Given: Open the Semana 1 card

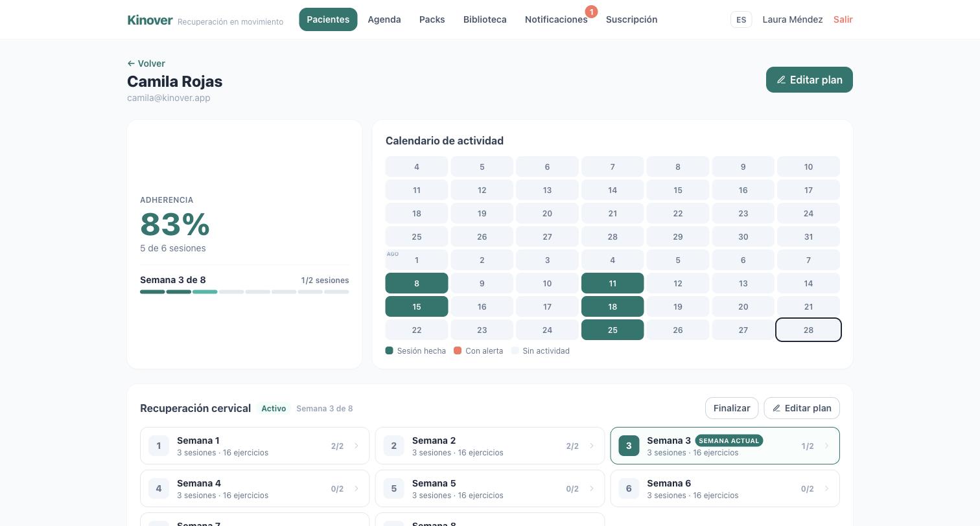Looking at the screenshot, I should (x=255, y=446).
